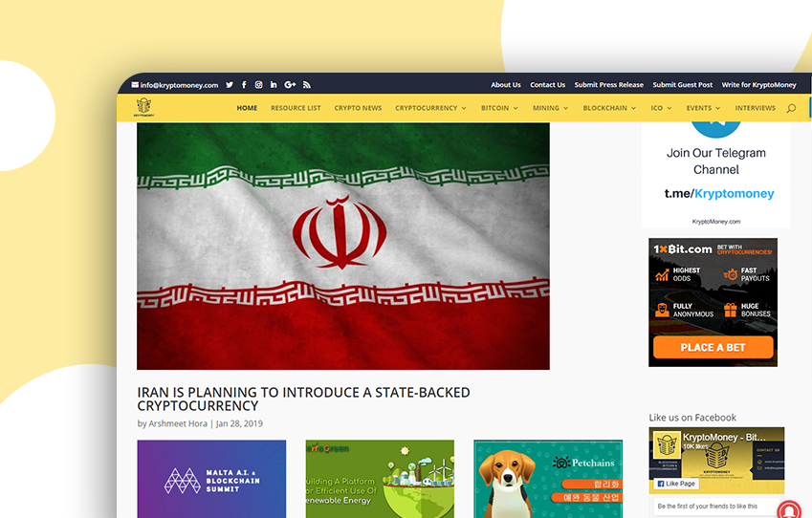Click the envelope email icon

coord(135,85)
